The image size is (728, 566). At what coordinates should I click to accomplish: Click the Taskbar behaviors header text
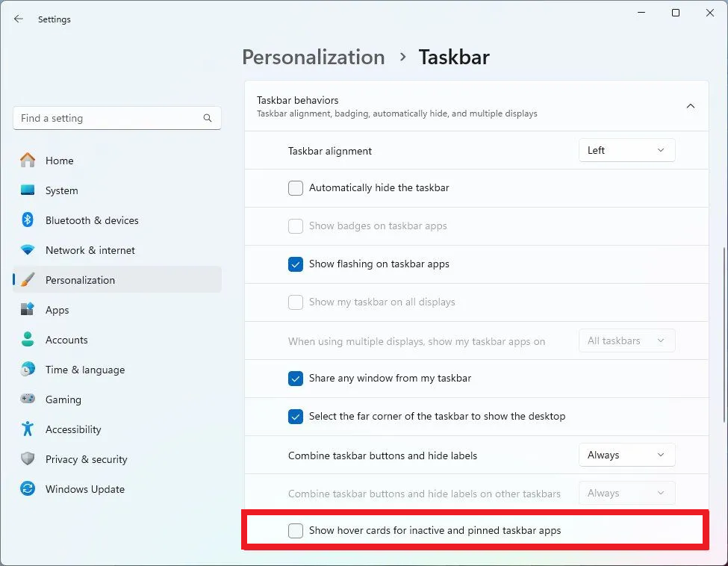(297, 100)
